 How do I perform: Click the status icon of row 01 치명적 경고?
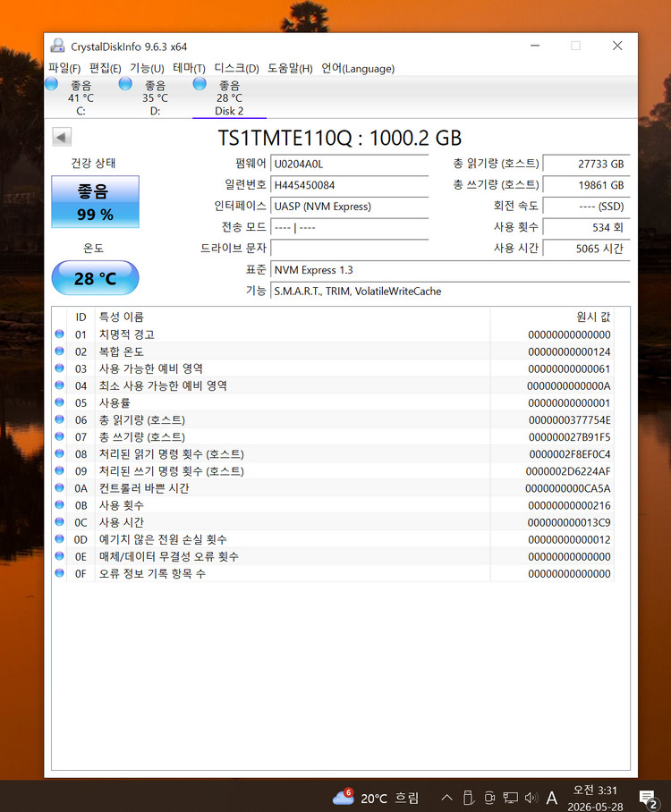[60, 334]
